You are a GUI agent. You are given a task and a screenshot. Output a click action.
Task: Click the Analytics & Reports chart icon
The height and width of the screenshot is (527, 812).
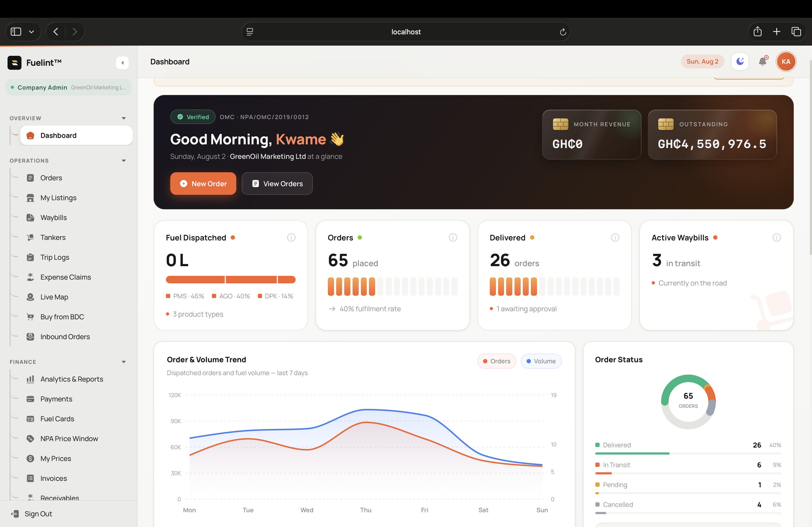[30, 379]
